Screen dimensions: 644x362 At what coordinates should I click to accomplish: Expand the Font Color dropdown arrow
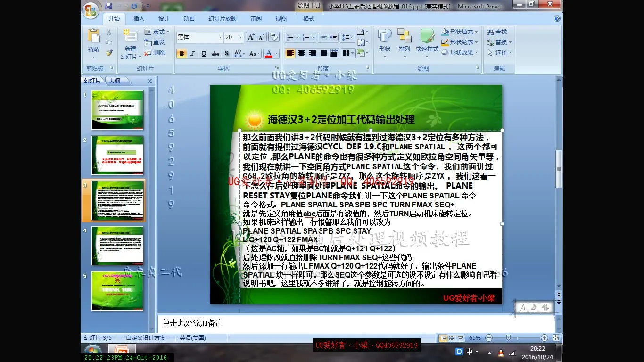tap(275, 54)
